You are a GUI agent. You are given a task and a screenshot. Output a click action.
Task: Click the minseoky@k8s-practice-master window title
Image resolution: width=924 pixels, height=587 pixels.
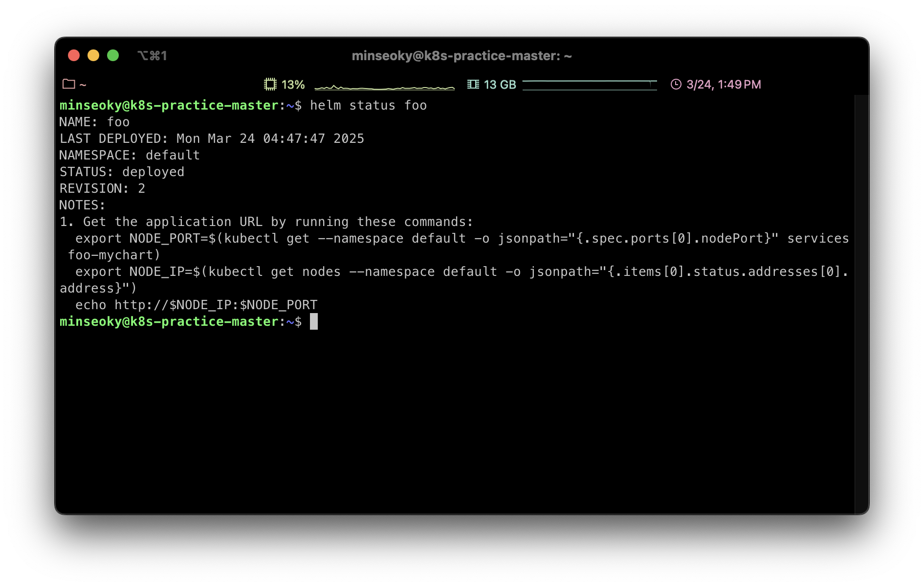tap(462, 56)
